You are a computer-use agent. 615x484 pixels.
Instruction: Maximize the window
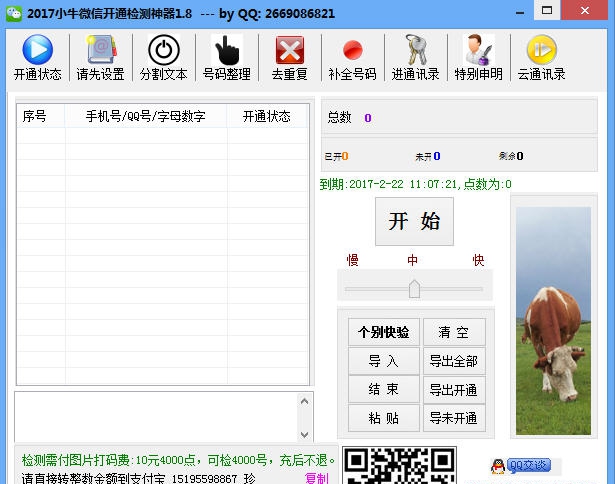pos(547,10)
